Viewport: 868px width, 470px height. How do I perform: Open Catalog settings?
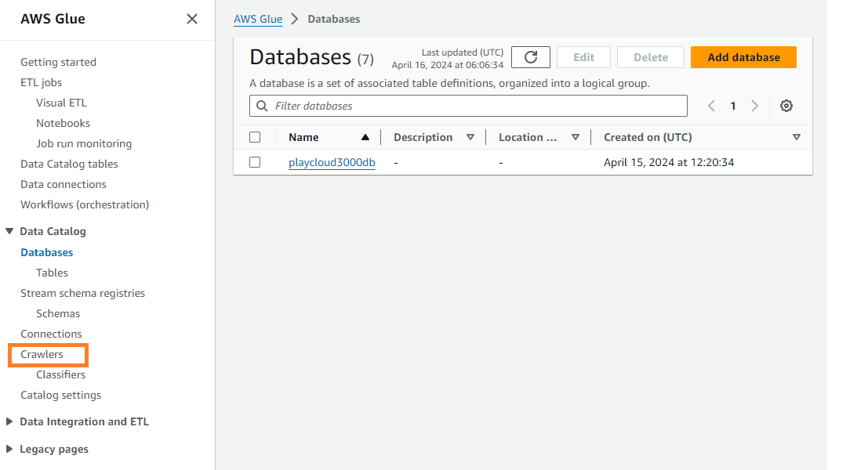click(61, 396)
